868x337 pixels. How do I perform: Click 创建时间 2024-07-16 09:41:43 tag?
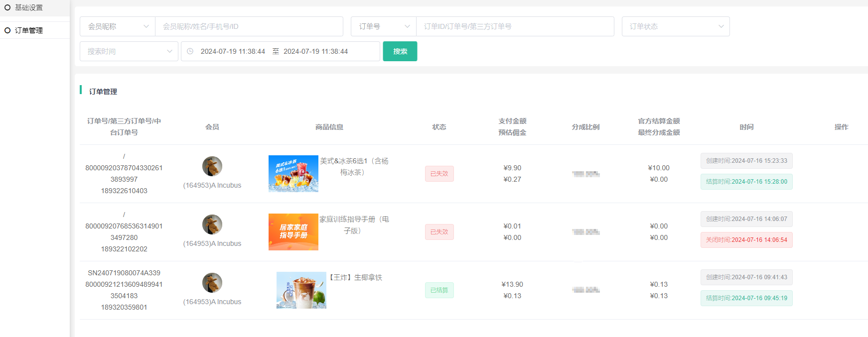pos(746,277)
